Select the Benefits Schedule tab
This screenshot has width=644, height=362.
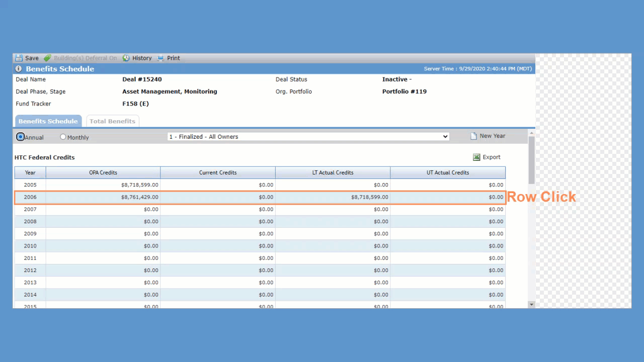click(48, 121)
